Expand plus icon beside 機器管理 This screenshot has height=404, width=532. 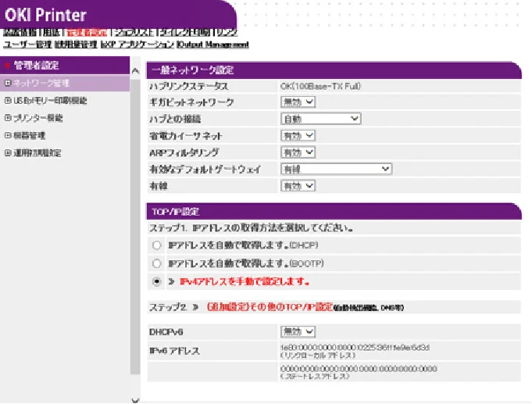(x=8, y=135)
